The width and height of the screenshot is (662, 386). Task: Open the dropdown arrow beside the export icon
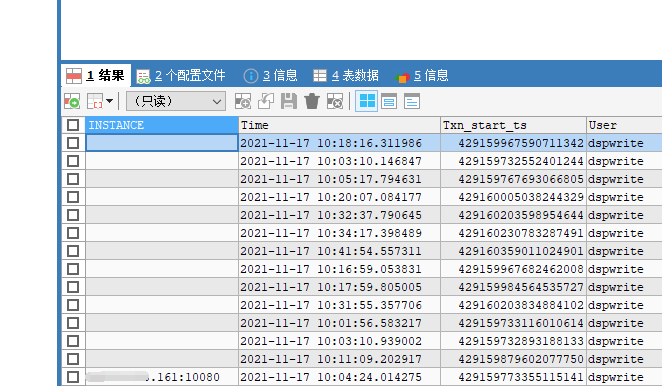[109, 101]
